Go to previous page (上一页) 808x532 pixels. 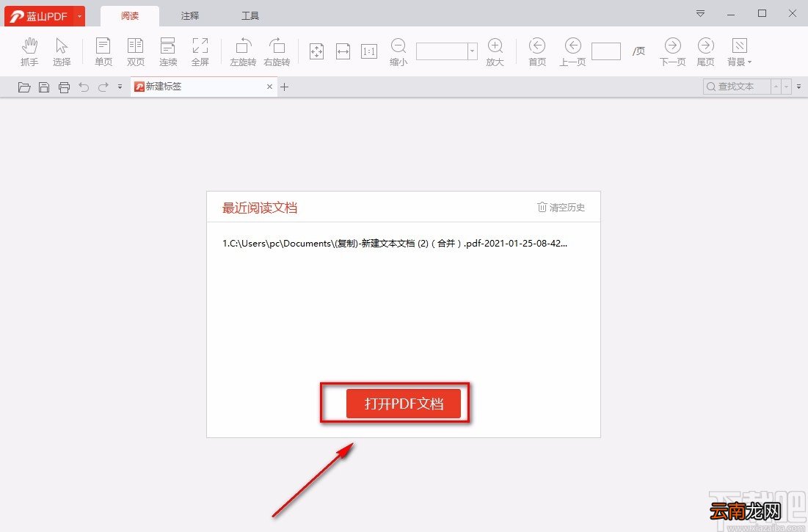pos(572,51)
